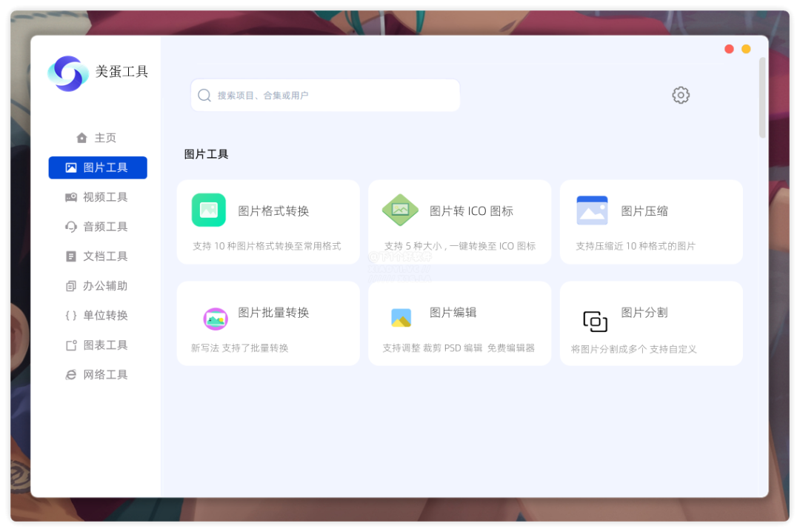This screenshot has height=532, width=800.
Task: Open the 图片批量转换 icon
Action: coord(215,319)
